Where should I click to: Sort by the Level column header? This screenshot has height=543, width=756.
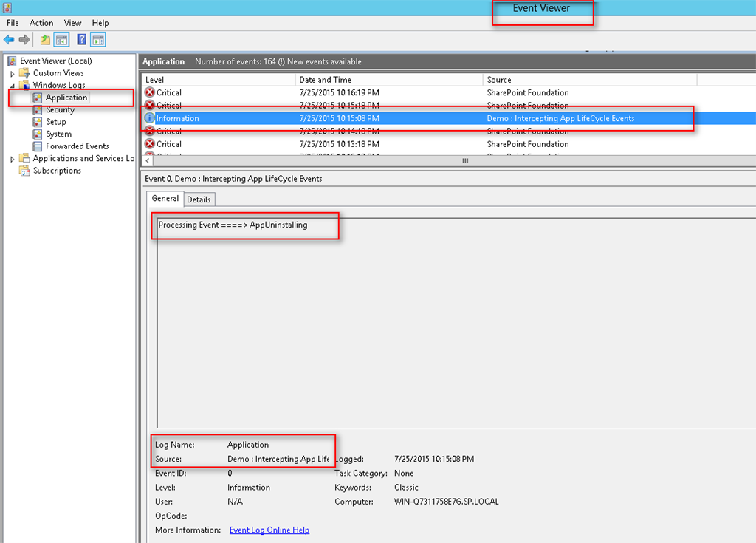coord(219,80)
